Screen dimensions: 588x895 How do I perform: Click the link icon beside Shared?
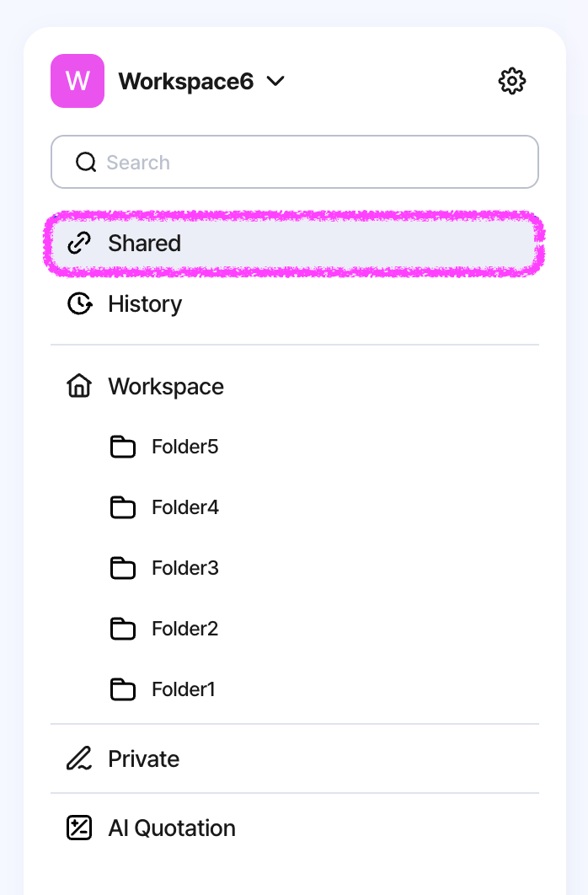(79, 244)
